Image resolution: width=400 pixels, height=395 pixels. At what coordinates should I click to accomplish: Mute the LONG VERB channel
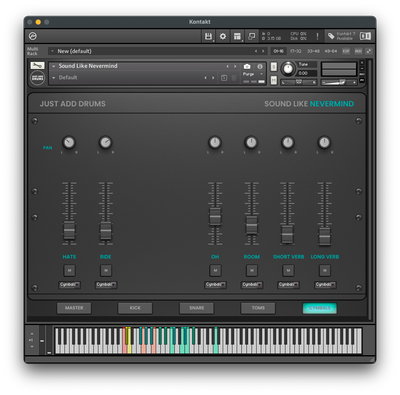click(x=325, y=270)
